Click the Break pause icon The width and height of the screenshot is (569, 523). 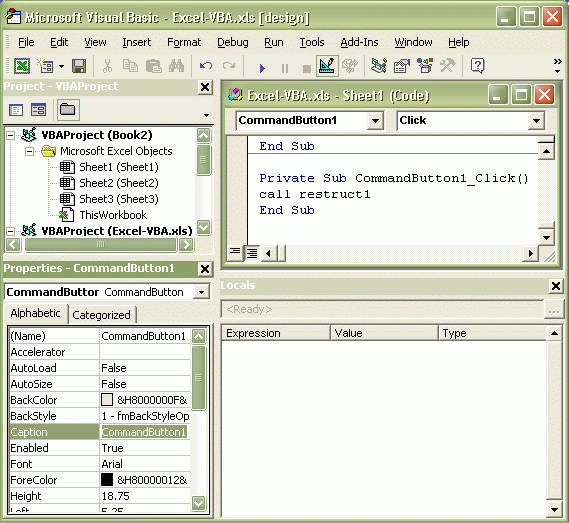click(285, 68)
